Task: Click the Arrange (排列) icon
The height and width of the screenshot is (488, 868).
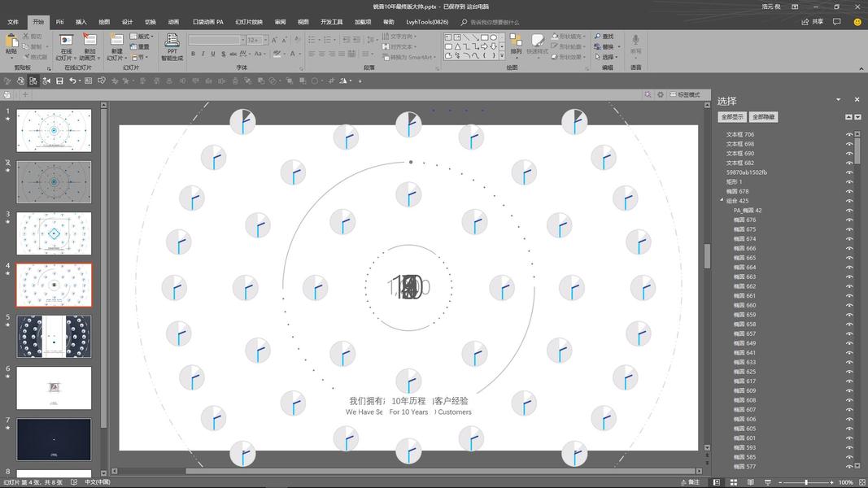Action: click(x=516, y=41)
